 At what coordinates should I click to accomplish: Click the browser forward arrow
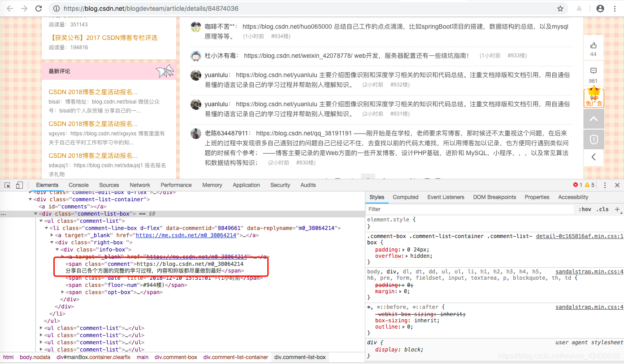[x=24, y=9]
